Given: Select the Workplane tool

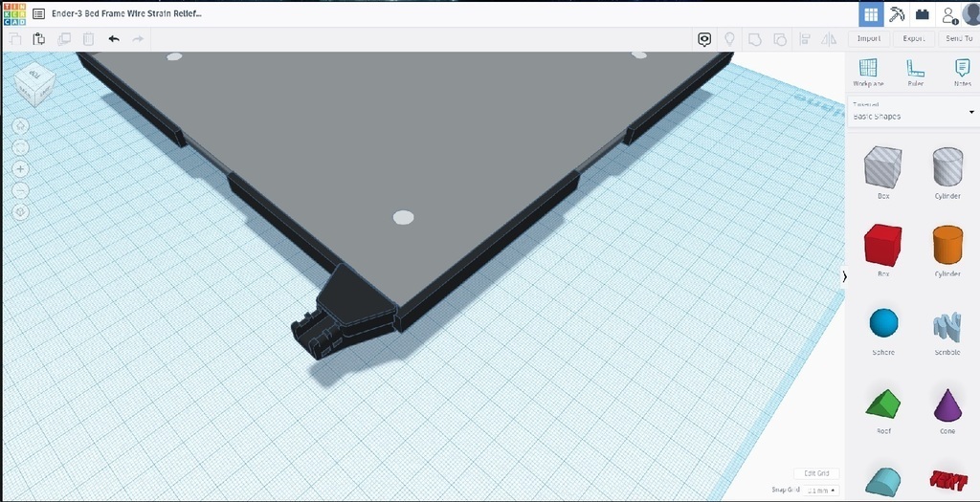Looking at the screenshot, I should click(x=868, y=73).
